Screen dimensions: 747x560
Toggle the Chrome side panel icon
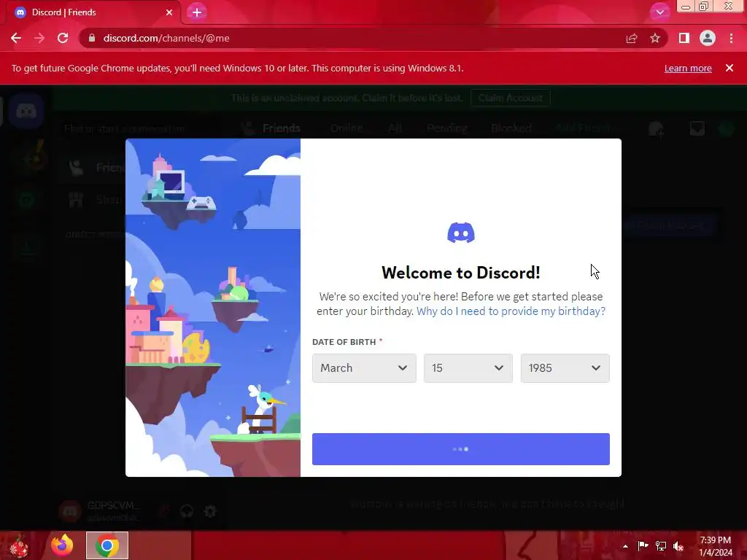(x=684, y=38)
